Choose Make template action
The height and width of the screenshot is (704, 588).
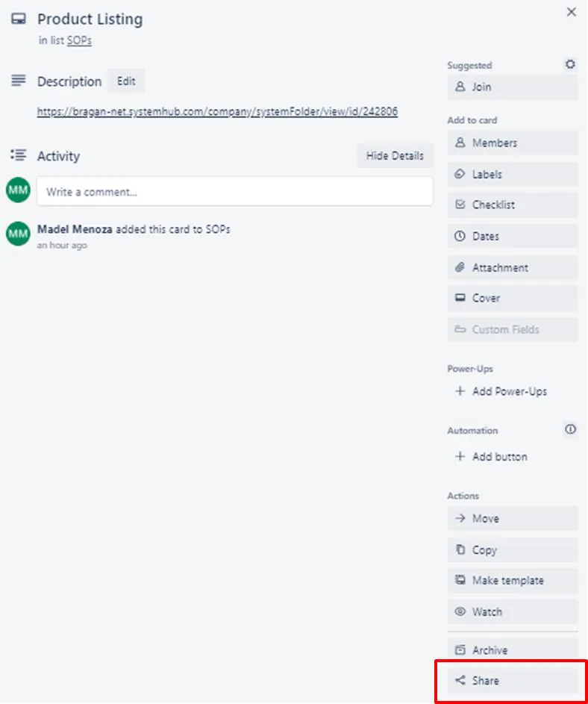(x=513, y=581)
